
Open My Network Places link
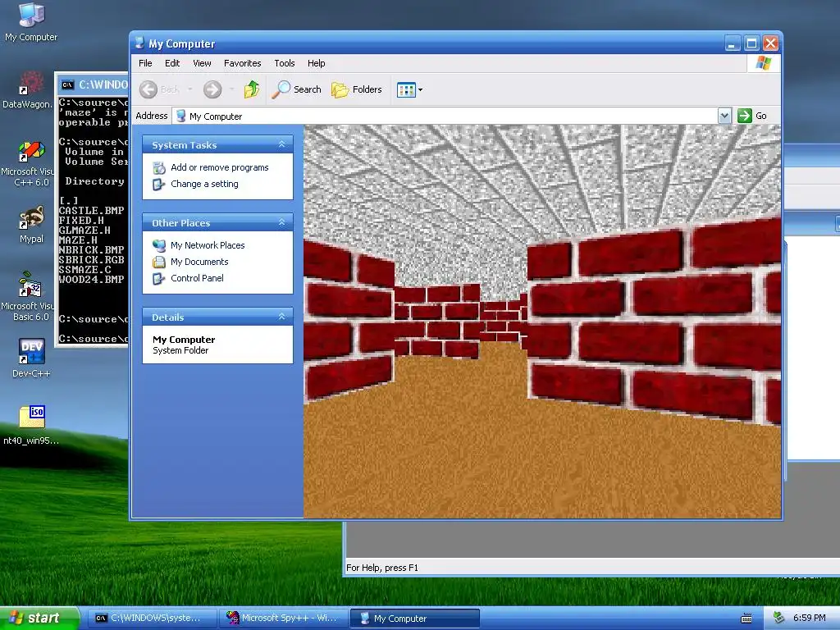pos(208,245)
